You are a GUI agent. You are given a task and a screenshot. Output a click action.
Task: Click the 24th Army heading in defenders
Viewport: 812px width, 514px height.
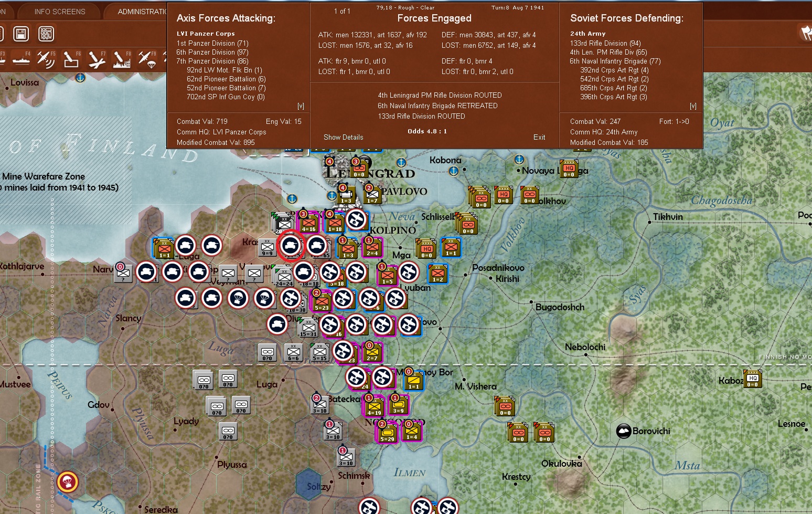(587, 34)
